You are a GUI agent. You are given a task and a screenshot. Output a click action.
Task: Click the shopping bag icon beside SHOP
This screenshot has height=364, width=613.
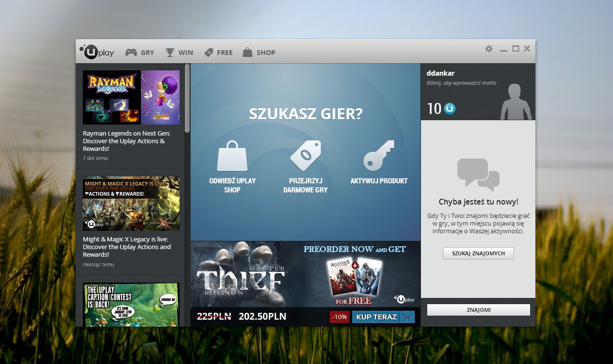coord(247,53)
